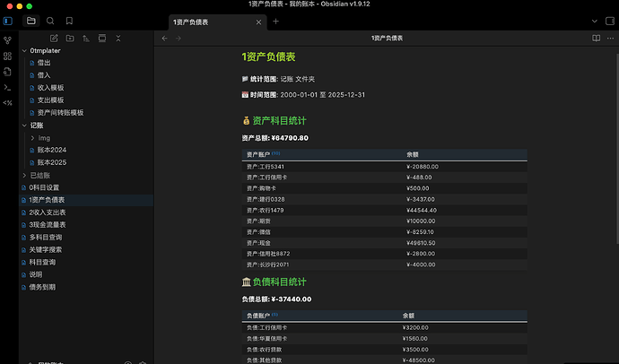Change sort order in the file explorer

[x=86, y=39]
